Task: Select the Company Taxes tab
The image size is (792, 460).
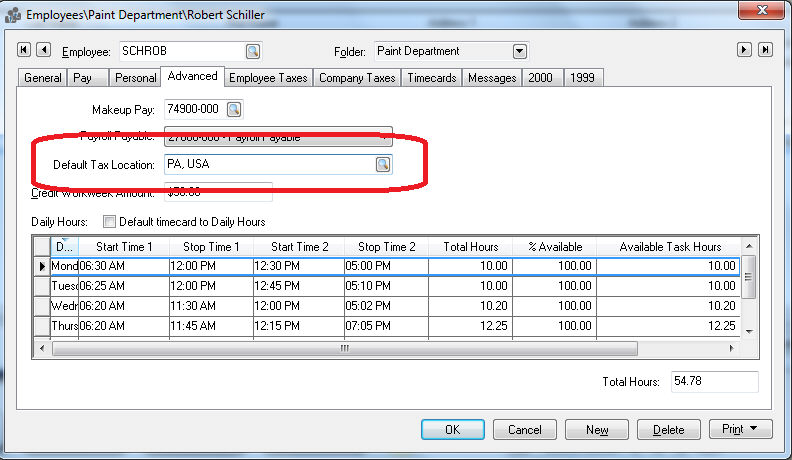Action: (x=357, y=78)
